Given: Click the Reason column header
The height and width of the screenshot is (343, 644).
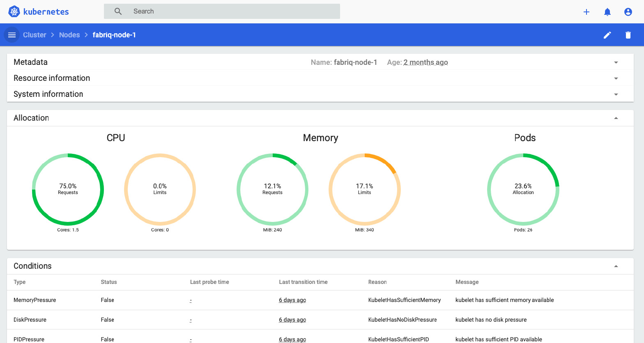Looking at the screenshot, I should (x=377, y=282).
